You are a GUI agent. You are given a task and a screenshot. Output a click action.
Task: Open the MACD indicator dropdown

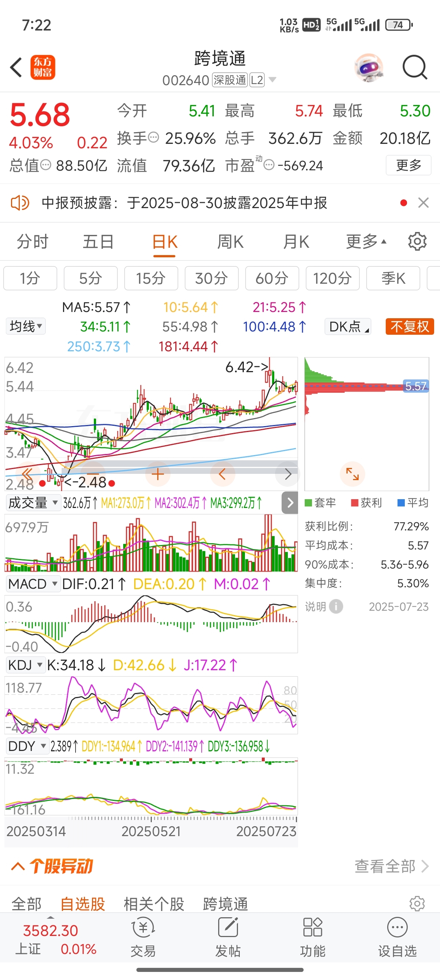pos(33,584)
